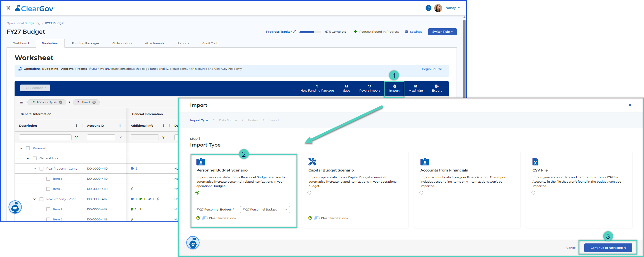This screenshot has height=257, width=644.
Task: Open the Account ID column menu dots
Action: pyautogui.click(x=120, y=126)
